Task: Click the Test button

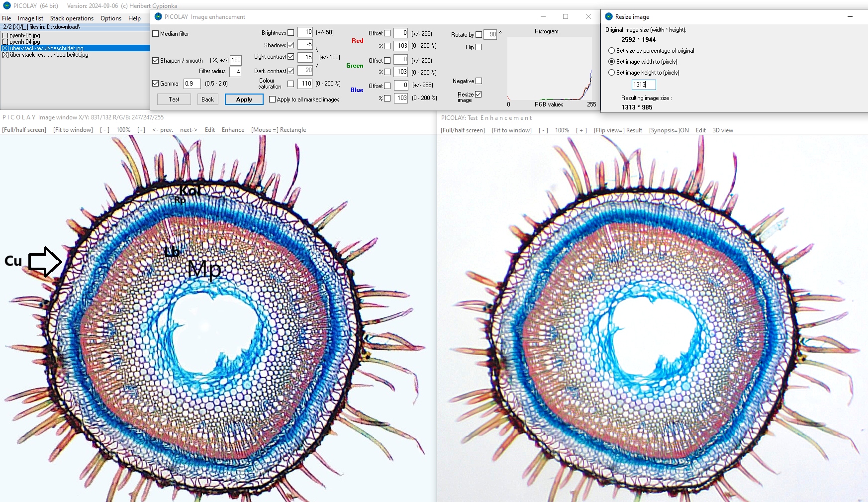Action: [x=174, y=100]
